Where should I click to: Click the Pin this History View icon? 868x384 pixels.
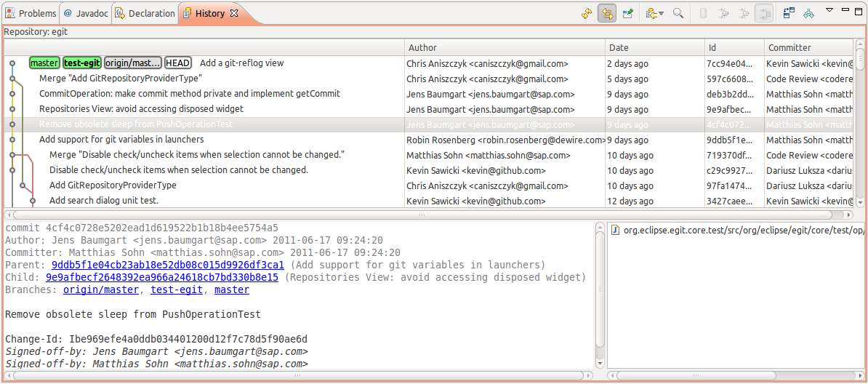[x=627, y=13]
